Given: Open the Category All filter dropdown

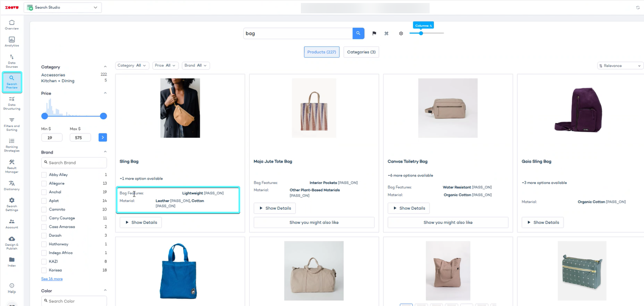Looking at the screenshot, I should (x=132, y=65).
